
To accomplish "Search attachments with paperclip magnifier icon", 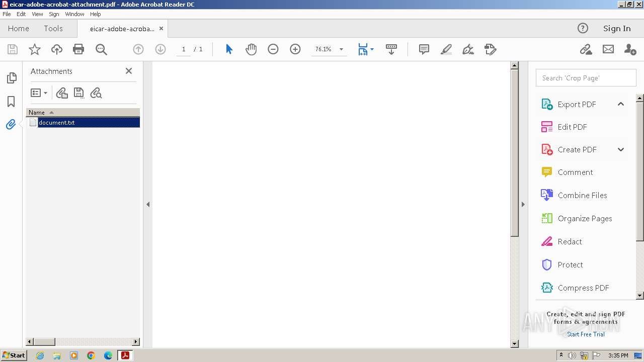I will coord(96,93).
